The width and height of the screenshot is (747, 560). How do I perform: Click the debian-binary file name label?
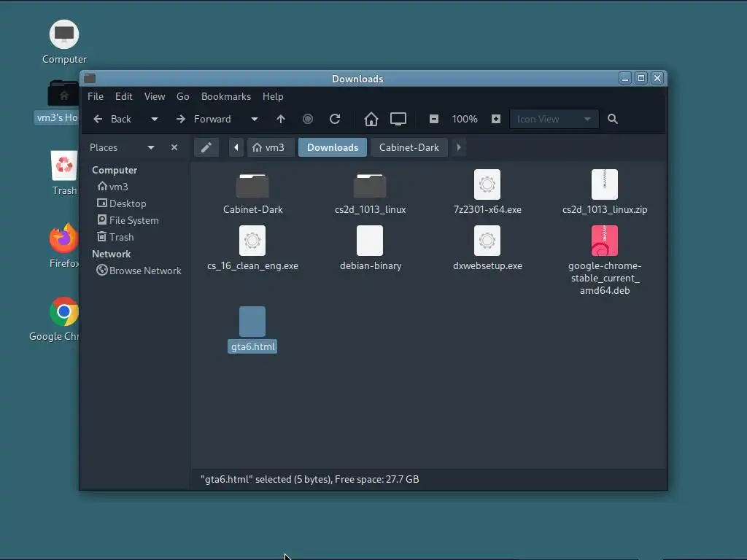371,265
